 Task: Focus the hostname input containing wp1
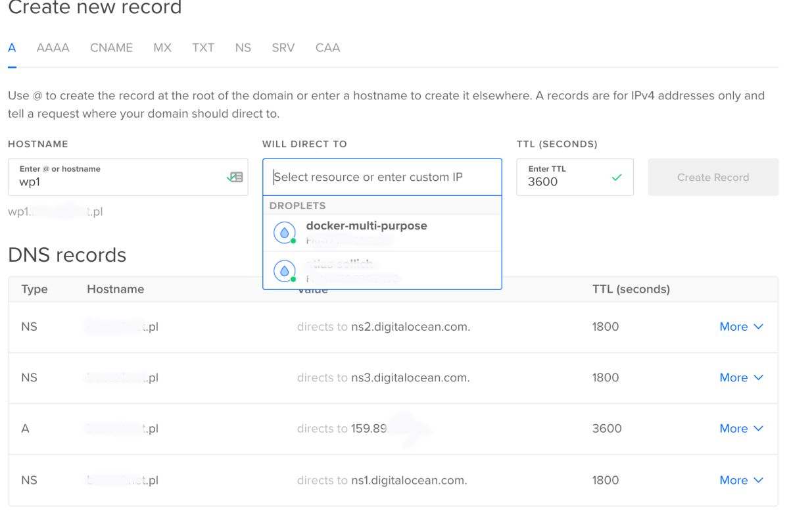(x=118, y=181)
